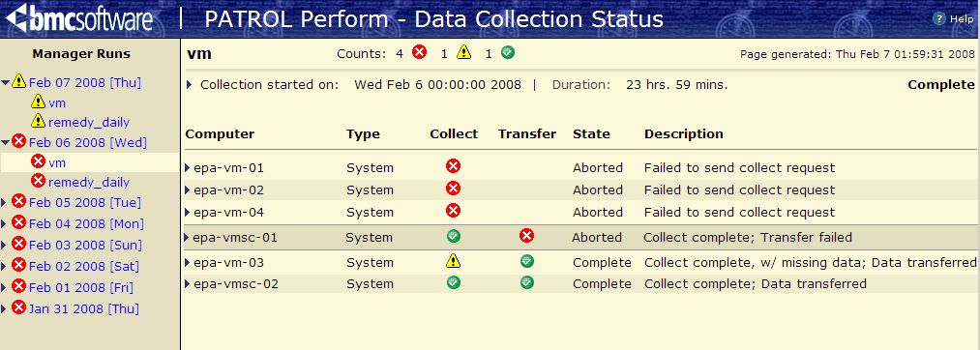Open remedy_daily under Feb 07 2008
Image resolution: width=980 pixels, height=350 pixels.
coord(89,123)
